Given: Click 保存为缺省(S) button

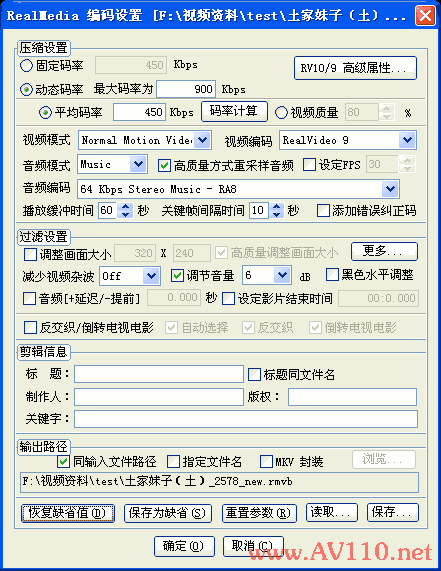Looking at the screenshot, I should coord(168,513).
